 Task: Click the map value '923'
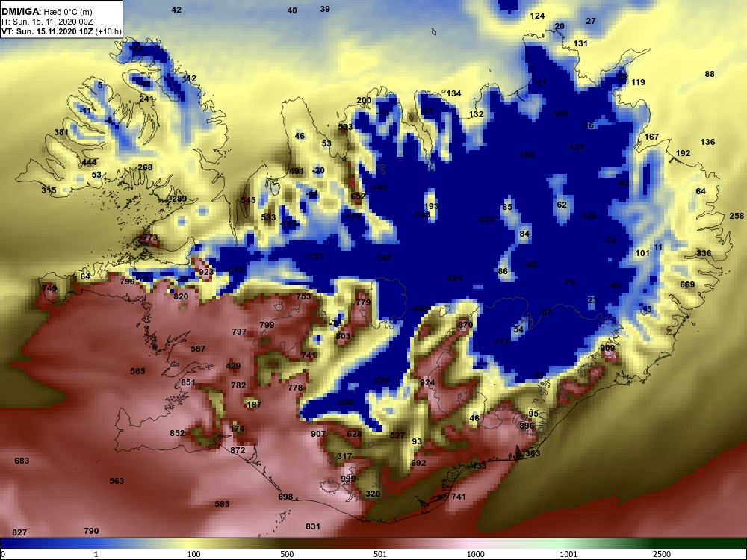[206, 272]
